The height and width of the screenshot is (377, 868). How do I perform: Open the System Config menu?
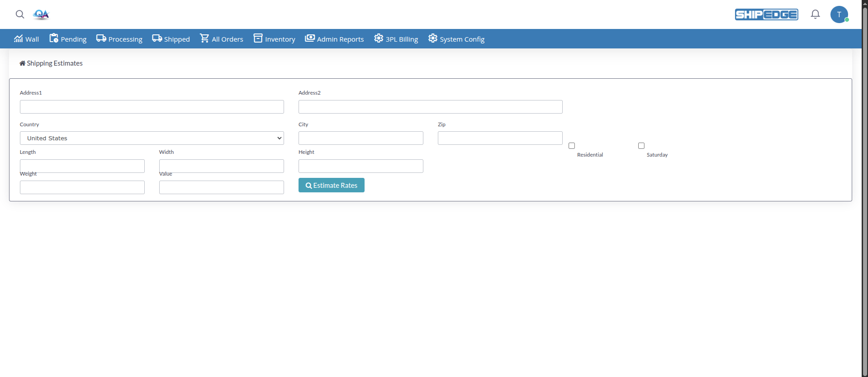tap(456, 39)
